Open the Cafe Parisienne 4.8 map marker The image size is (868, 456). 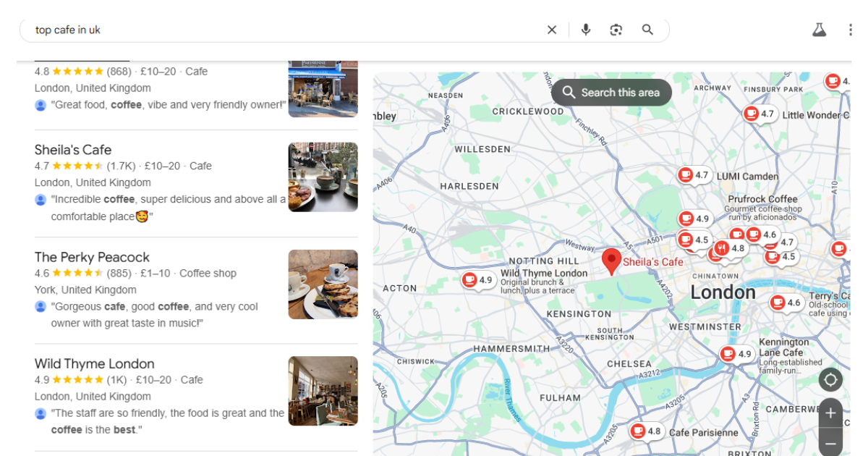[646, 431]
